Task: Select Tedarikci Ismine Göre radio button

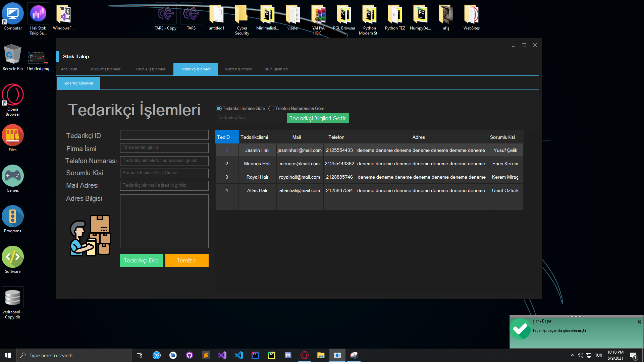Action: (x=219, y=109)
